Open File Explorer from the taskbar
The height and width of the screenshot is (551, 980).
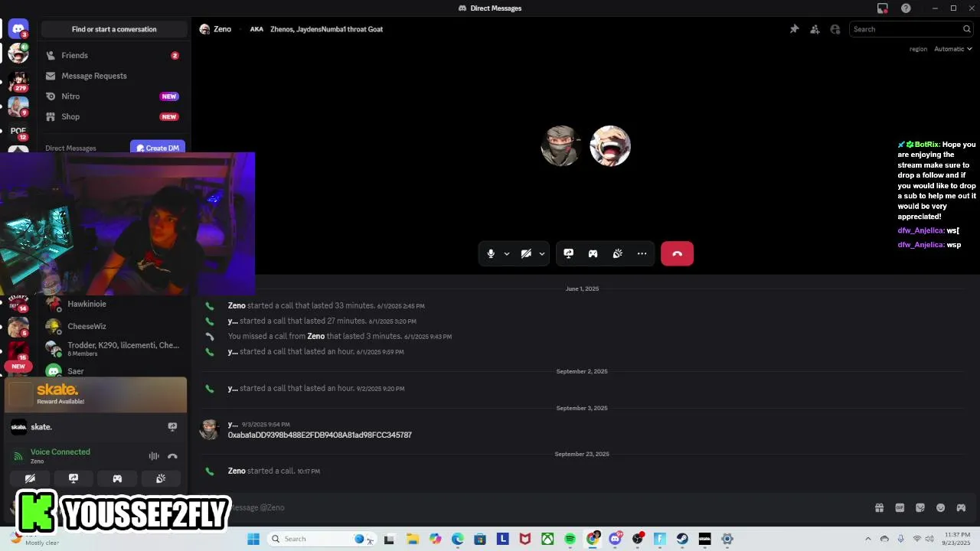pos(412,539)
